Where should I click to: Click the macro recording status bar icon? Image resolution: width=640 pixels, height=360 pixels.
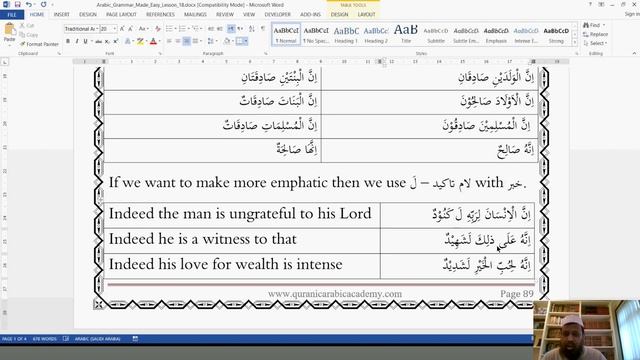click(x=135, y=339)
